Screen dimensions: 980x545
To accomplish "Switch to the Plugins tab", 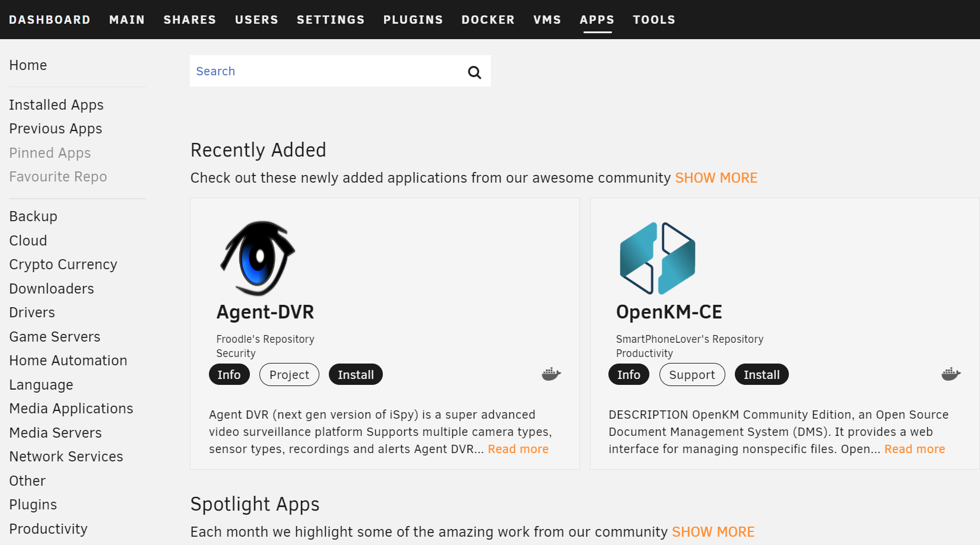I will pos(413,20).
